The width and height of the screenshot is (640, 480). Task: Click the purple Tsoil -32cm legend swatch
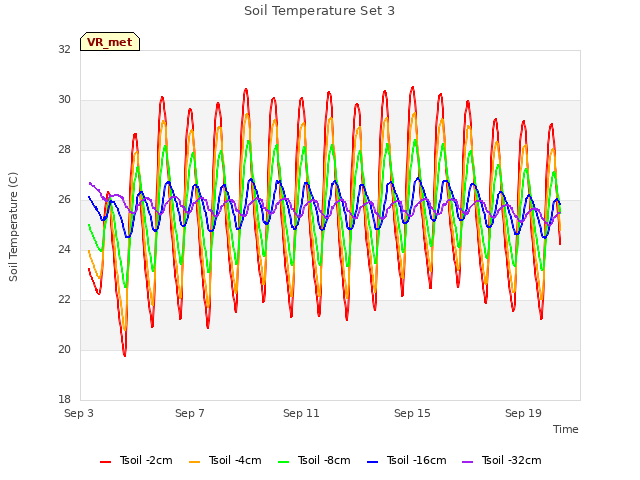coord(468,462)
